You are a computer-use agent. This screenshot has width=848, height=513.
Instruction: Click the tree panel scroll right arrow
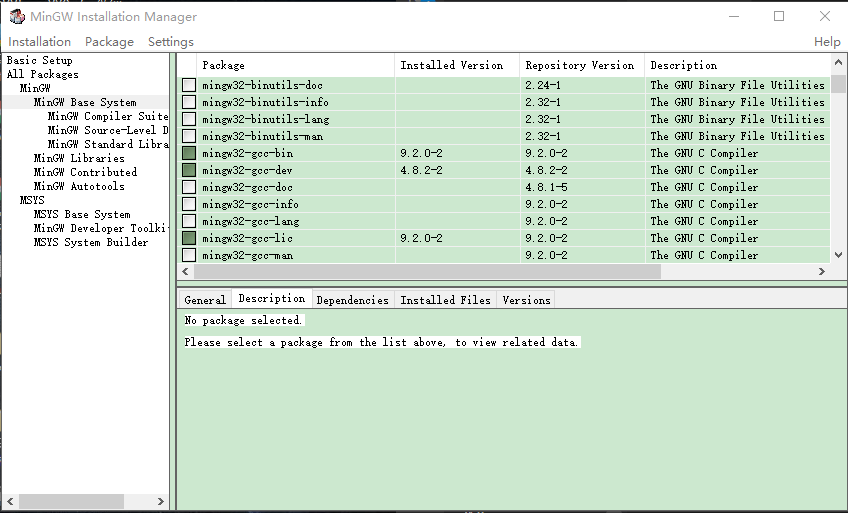[161, 501]
